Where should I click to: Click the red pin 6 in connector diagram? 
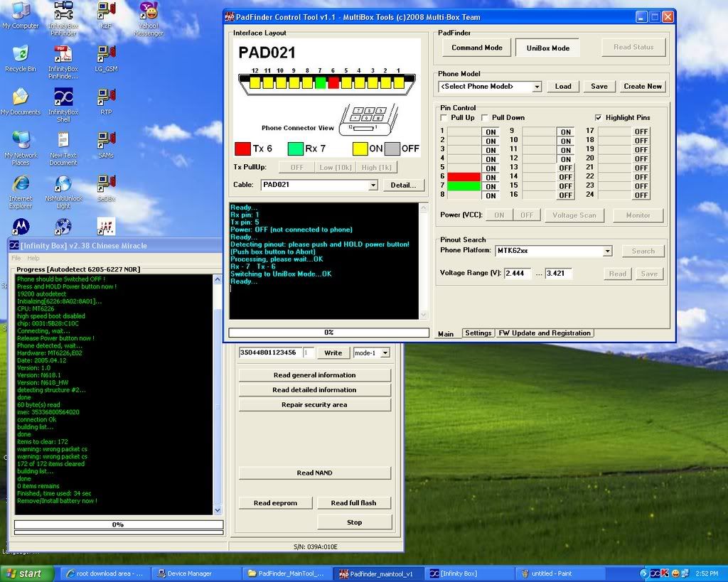[x=333, y=82]
